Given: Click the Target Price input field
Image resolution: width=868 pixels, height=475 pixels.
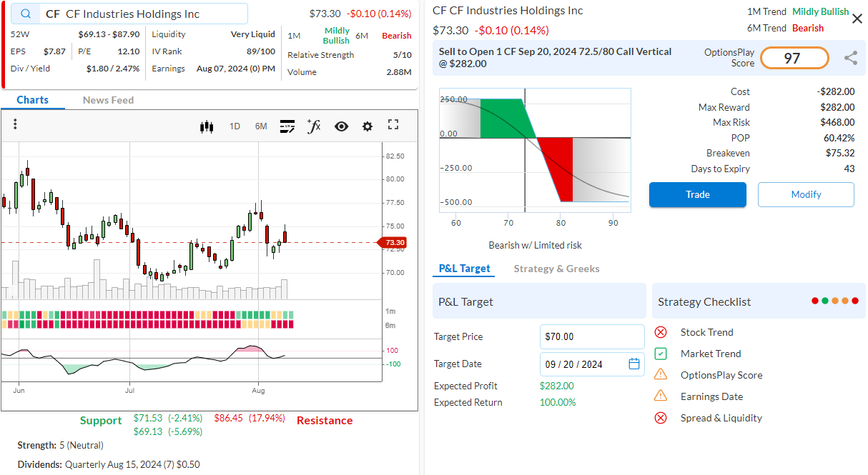Looking at the screenshot, I should [x=592, y=336].
